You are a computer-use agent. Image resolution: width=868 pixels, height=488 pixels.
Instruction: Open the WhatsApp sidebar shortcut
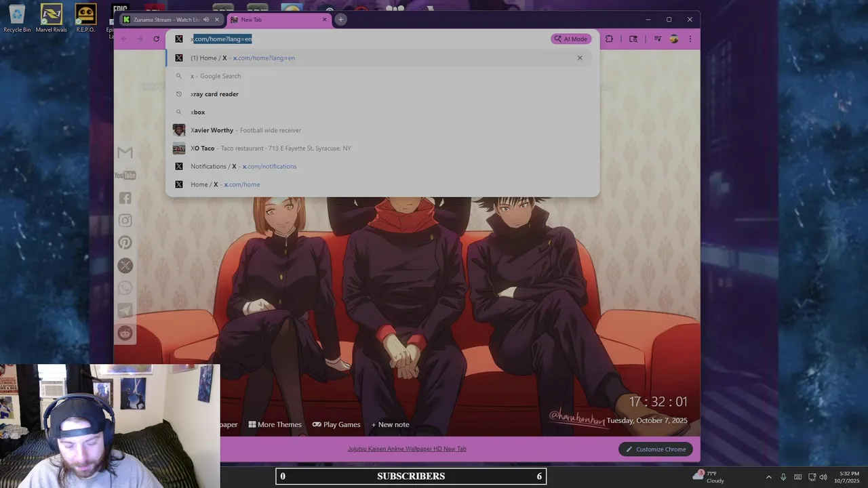125,288
